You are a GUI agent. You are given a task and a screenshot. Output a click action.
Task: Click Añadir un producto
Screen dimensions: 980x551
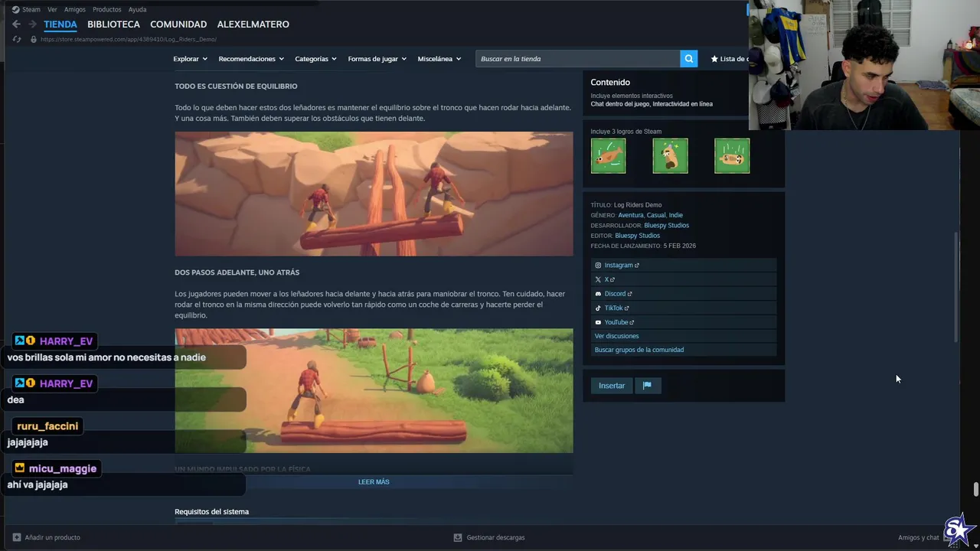52,537
